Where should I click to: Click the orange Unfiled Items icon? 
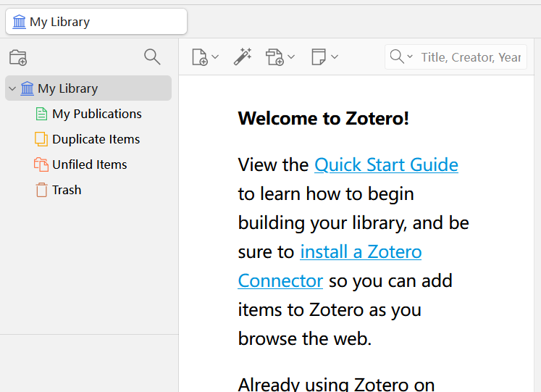[x=41, y=164]
